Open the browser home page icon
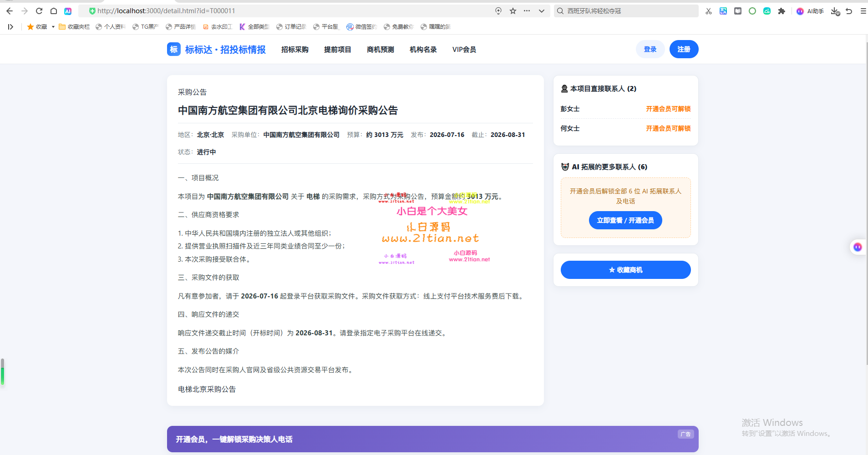This screenshot has height=455, width=868. pos(54,11)
